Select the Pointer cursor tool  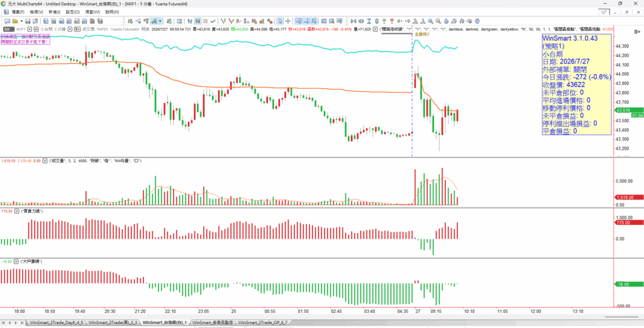[280, 21]
